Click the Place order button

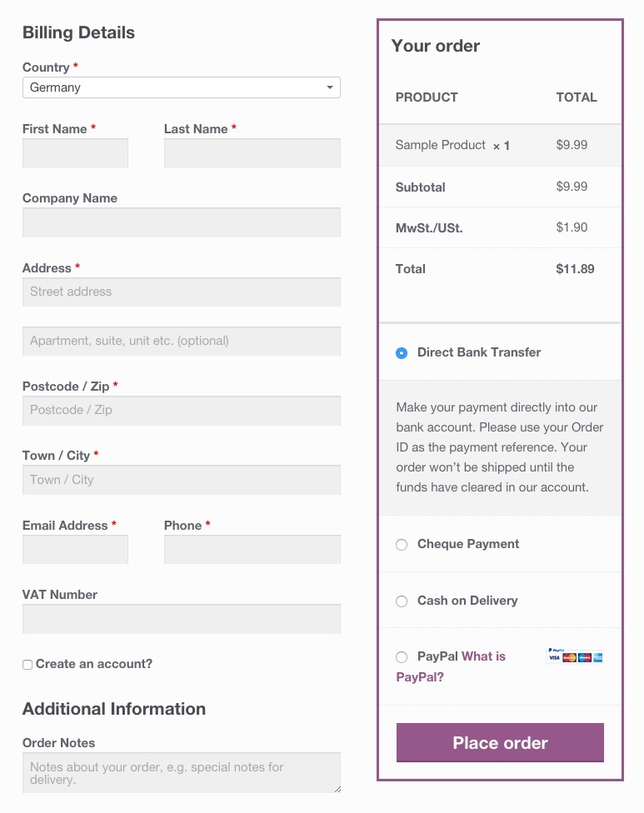[x=499, y=742]
